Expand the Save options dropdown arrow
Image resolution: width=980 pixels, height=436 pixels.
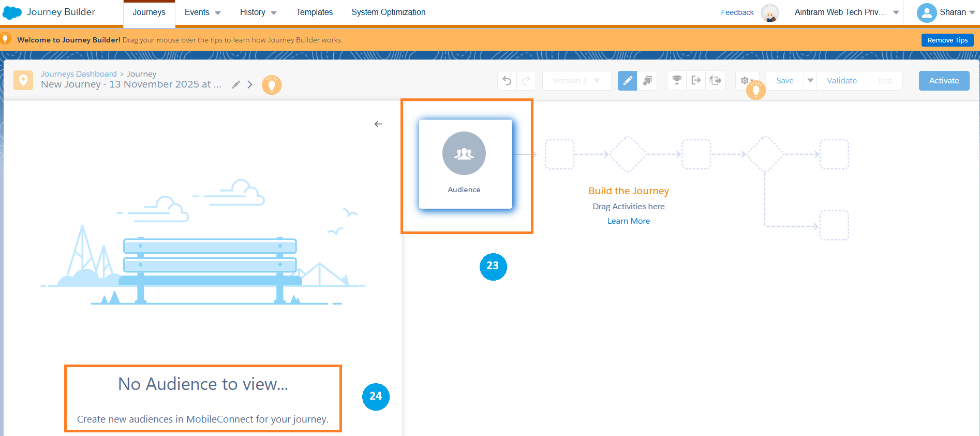810,80
